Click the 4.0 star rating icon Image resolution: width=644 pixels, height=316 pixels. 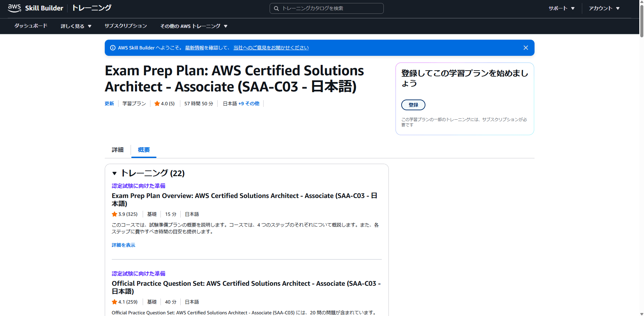click(x=157, y=104)
